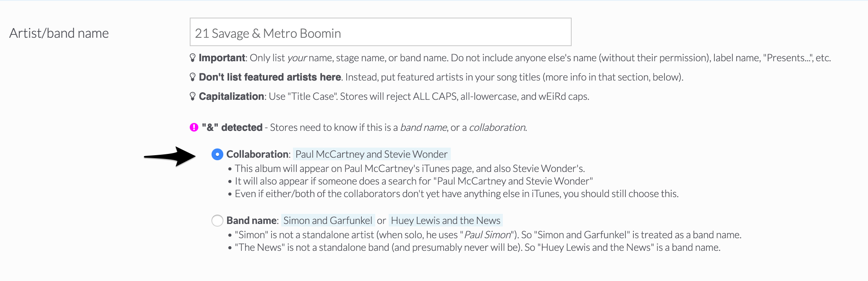
Task: Click the Don't list featured artists here text
Action: 270,77
